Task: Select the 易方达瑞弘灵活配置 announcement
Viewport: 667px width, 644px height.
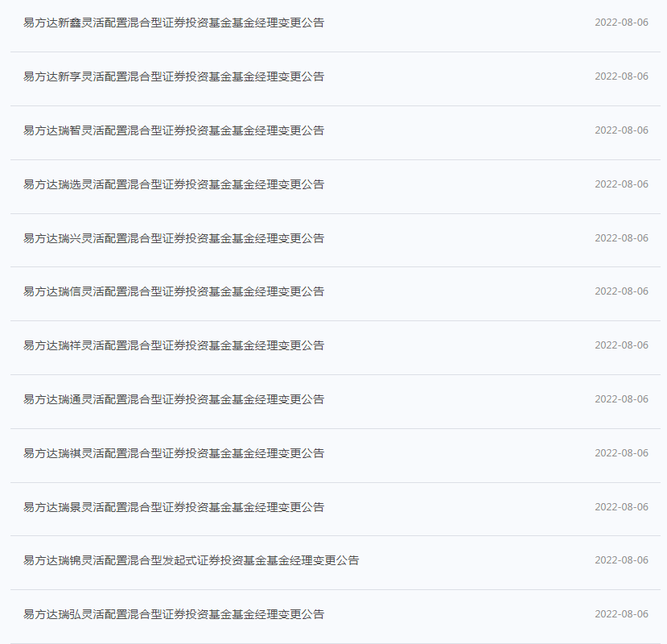Action: tap(174, 614)
